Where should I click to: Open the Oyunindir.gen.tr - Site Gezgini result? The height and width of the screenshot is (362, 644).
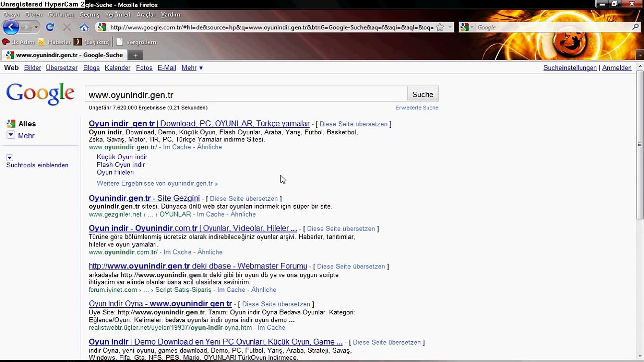tap(144, 198)
